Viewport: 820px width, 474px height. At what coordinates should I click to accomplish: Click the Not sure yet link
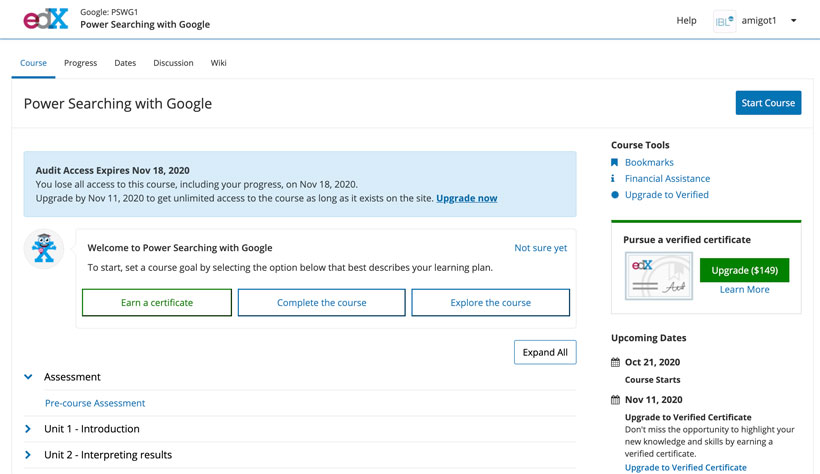click(x=541, y=248)
